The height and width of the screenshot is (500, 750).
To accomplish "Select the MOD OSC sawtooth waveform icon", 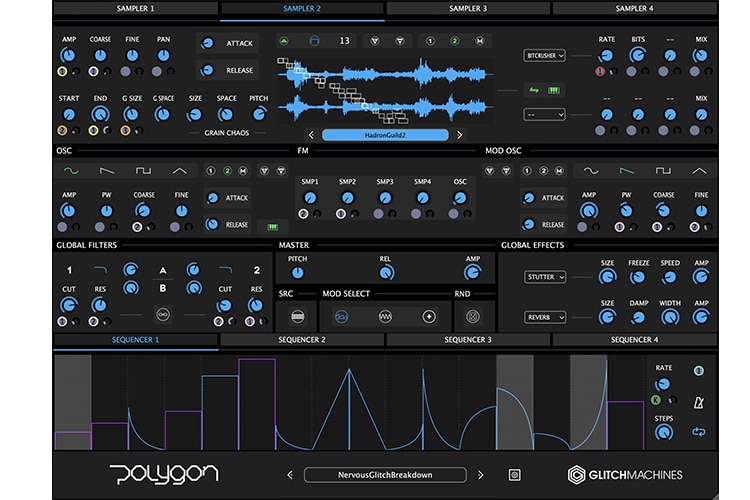I will 627,171.
